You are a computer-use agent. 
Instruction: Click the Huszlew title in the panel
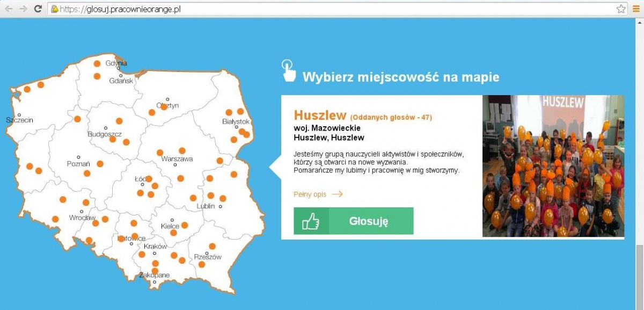319,115
